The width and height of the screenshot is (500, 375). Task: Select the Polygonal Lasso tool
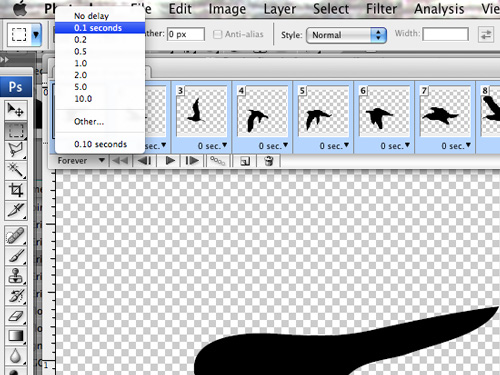[x=15, y=150]
